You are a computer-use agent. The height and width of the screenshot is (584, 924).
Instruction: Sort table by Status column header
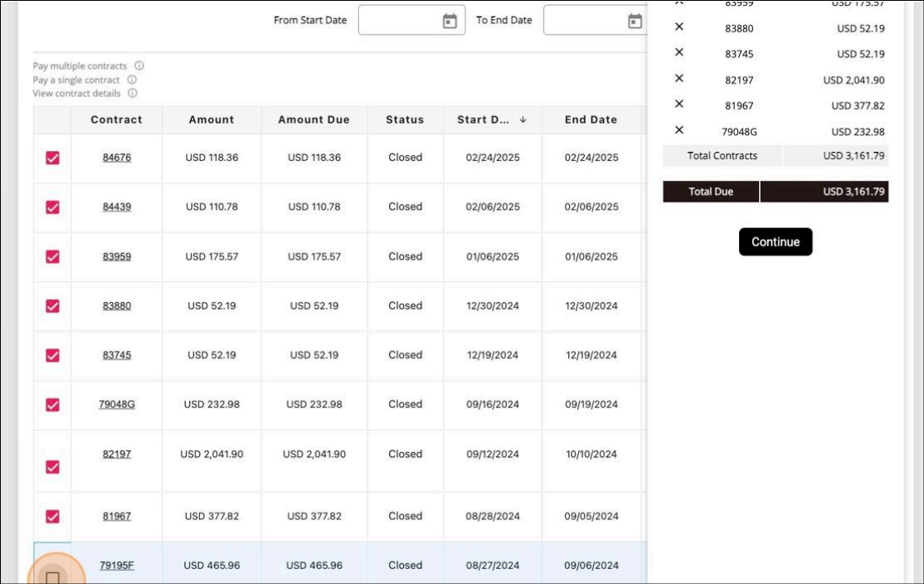(405, 119)
